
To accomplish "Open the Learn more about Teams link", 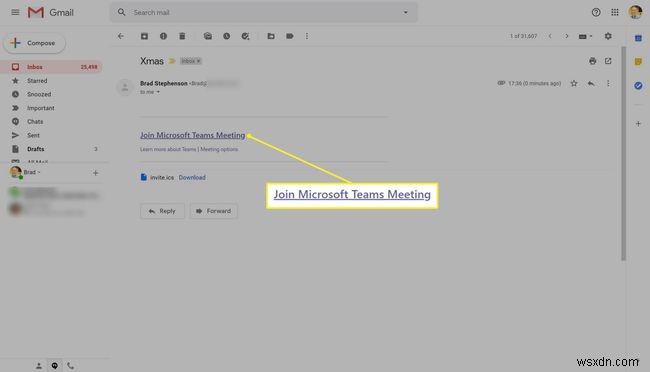I will 168,149.
